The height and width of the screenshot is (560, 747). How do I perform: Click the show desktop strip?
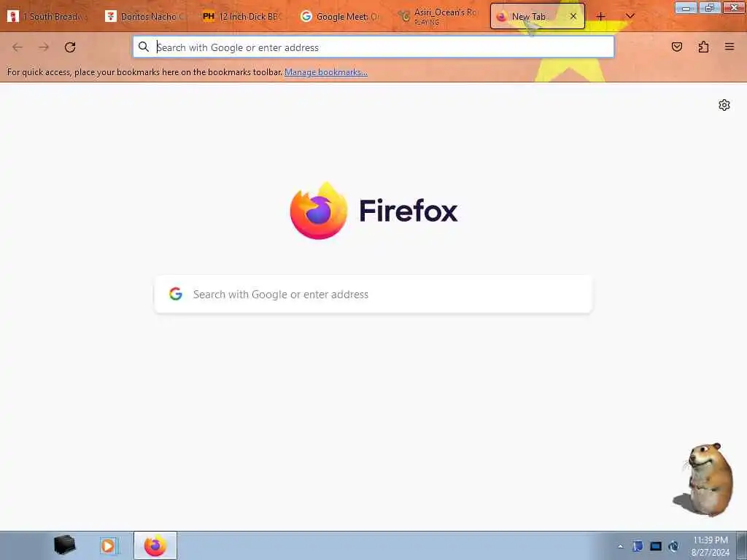[742, 545]
